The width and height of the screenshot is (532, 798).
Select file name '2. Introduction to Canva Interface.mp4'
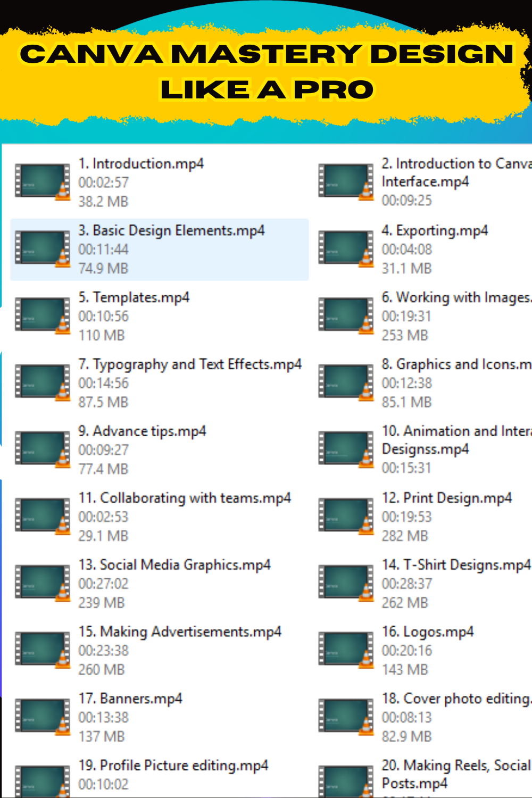pos(456,172)
